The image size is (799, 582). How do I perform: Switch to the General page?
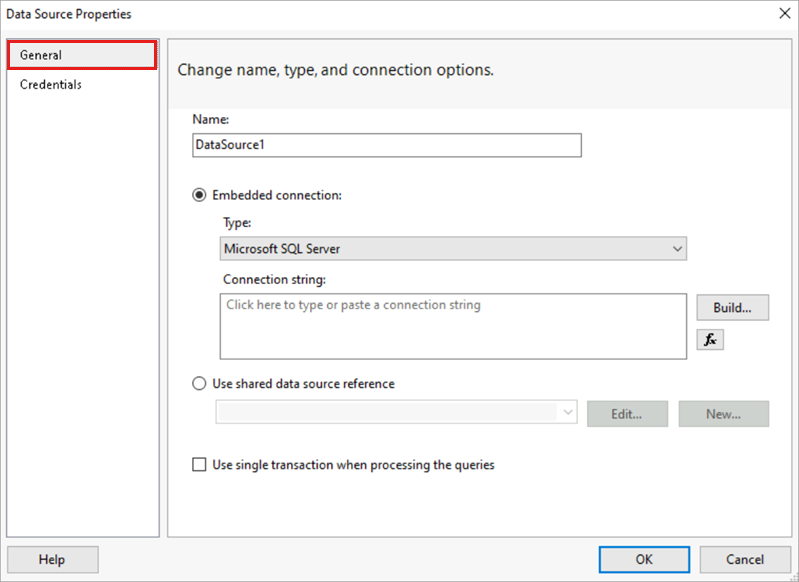coord(82,55)
